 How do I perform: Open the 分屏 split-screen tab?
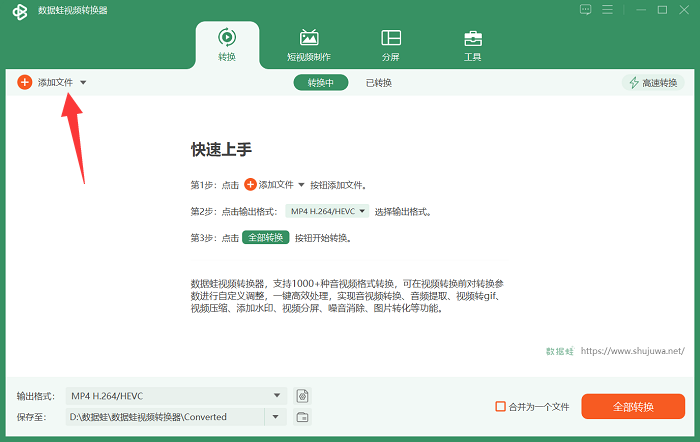(x=391, y=45)
